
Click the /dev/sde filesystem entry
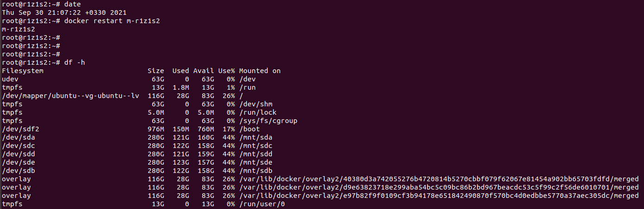[19, 162]
